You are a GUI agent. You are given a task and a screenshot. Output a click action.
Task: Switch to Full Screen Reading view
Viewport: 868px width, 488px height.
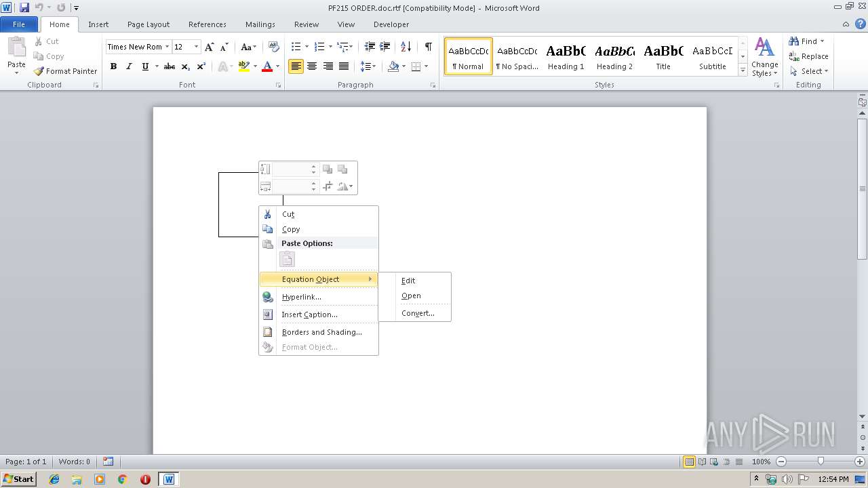[x=701, y=462]
